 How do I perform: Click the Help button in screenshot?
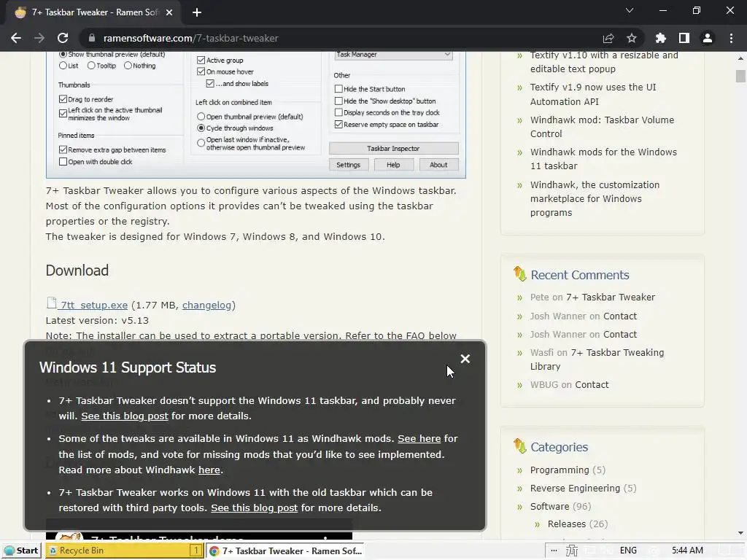[393, 165]
